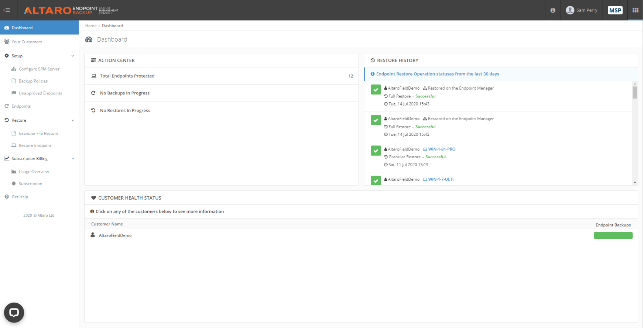Click the Total Endpoints Protected row

[x=222, y=76]
